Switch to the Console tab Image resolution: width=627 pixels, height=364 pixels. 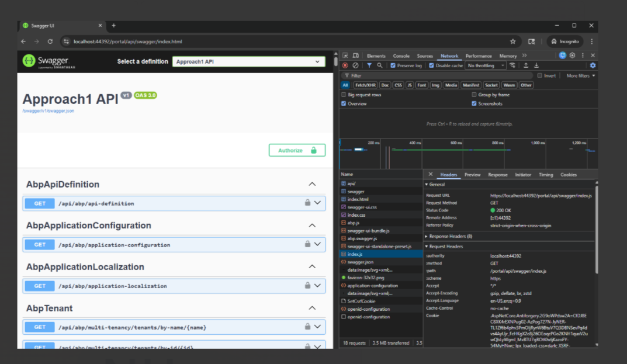401,56
